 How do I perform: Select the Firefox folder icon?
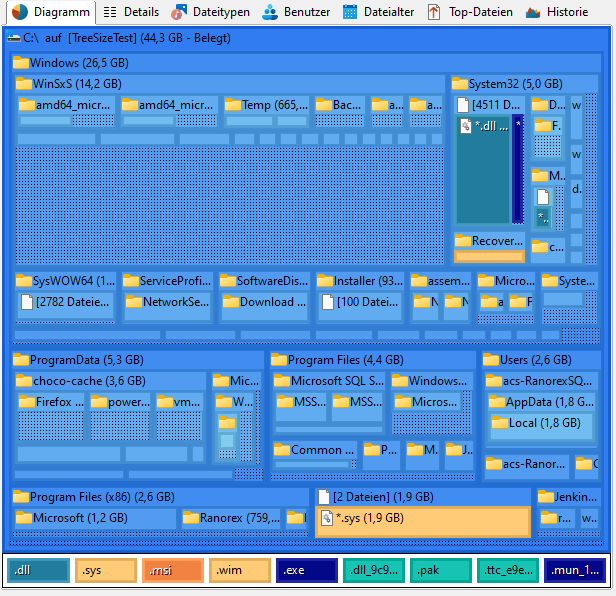click(27, 402)
